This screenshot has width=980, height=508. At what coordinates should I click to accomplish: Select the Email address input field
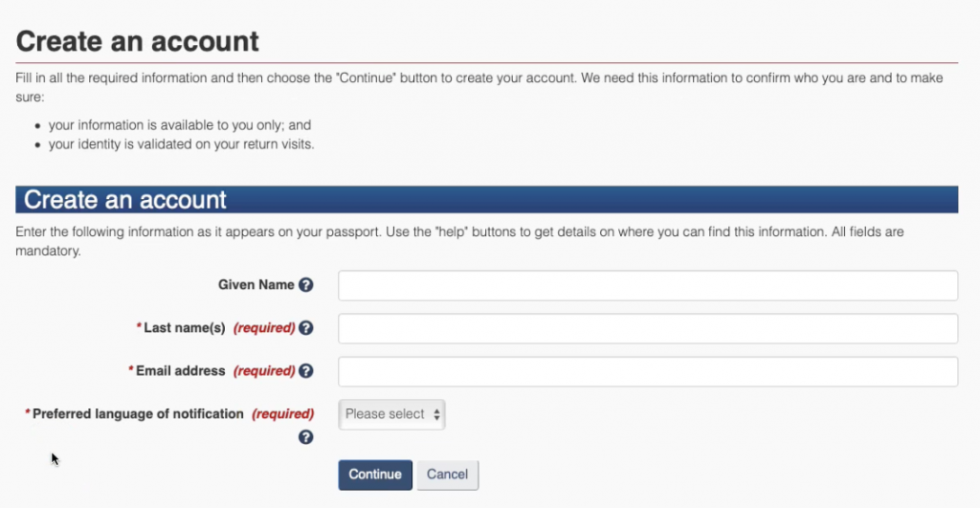[648, 371]
